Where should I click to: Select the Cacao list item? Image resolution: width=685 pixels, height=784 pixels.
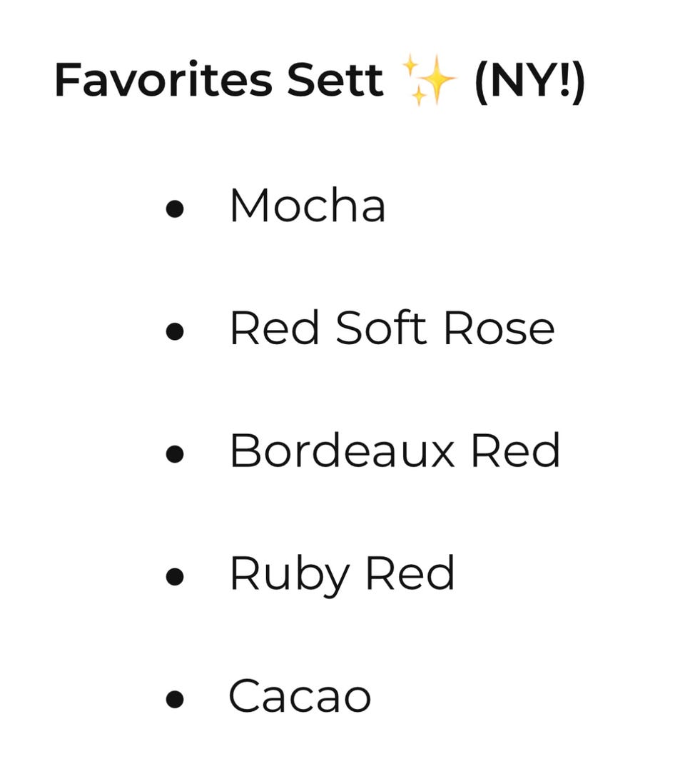(300, 696)
